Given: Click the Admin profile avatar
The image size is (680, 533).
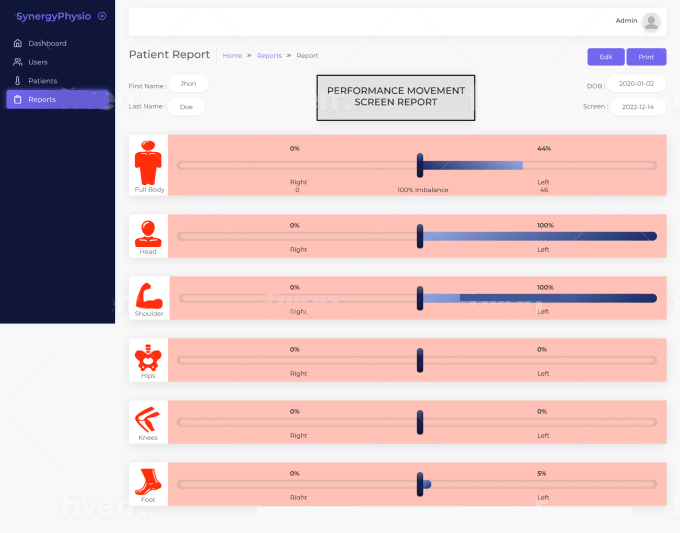Looking at the screenshot, I should pyautogui.click(x=651, y=21).
